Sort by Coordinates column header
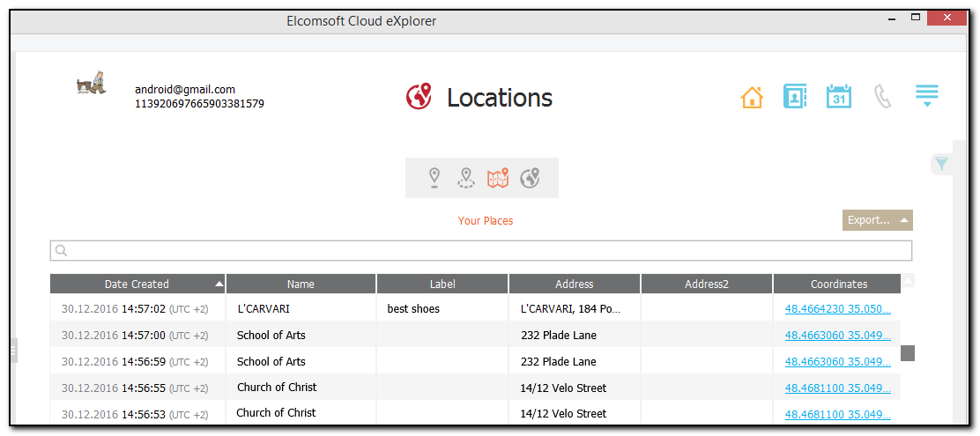Screen dimensions: 980x436 tap(838, 284)
